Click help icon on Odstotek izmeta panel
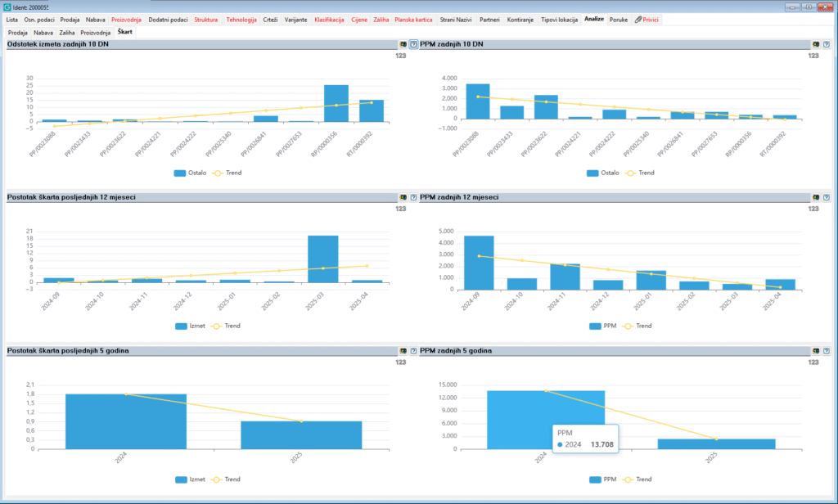838x504 pixels. click(413, 44)
